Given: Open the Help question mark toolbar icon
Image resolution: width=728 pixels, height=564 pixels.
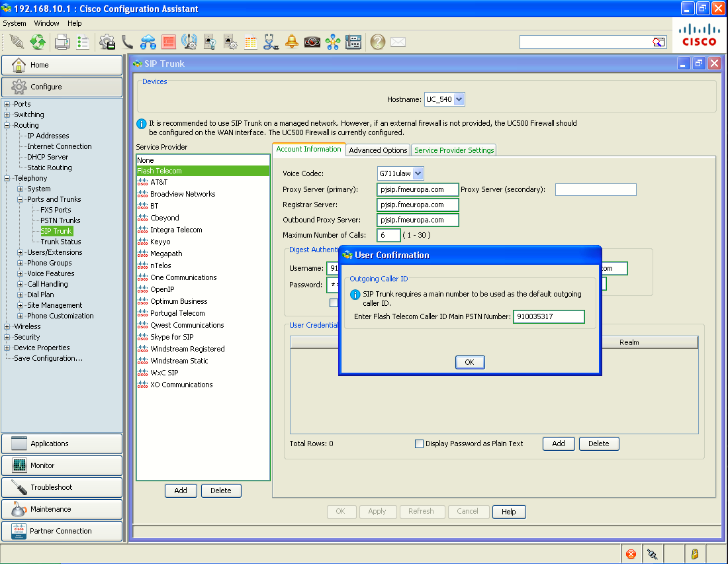Looking at the screenshot, I should tap(377, 42).
